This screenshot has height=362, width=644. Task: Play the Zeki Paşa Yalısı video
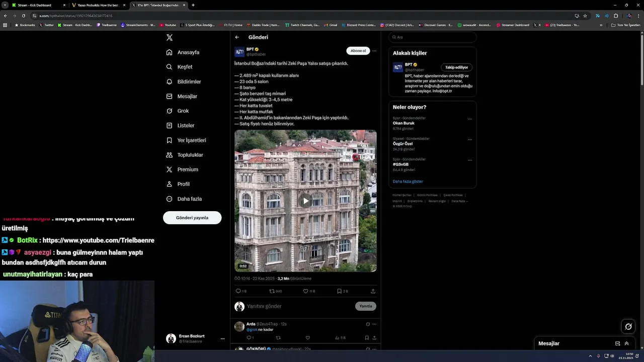pos(305,201)
